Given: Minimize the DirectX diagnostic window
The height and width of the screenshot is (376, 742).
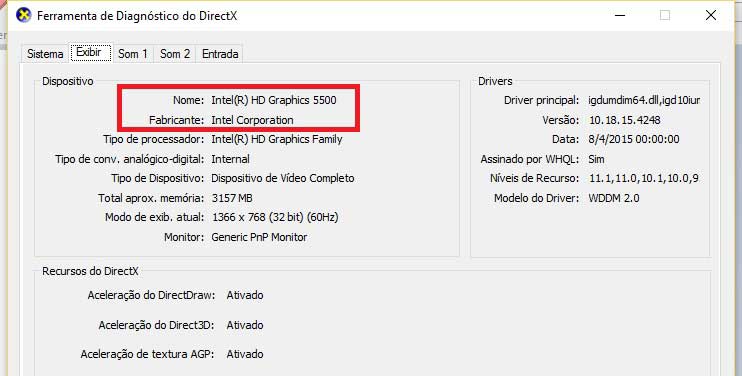Looking at the screenshot, I should point(620,15).
